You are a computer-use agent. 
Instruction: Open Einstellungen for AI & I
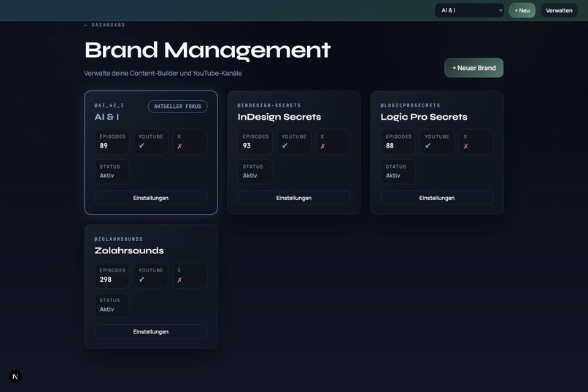(x=151, y=198)
